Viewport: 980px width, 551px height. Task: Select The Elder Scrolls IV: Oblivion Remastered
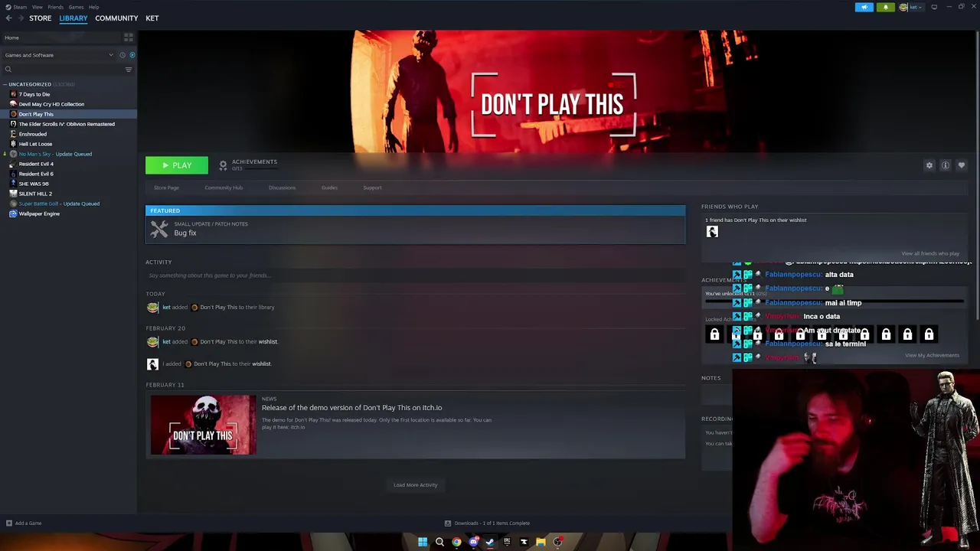click(x=67, y=124)
